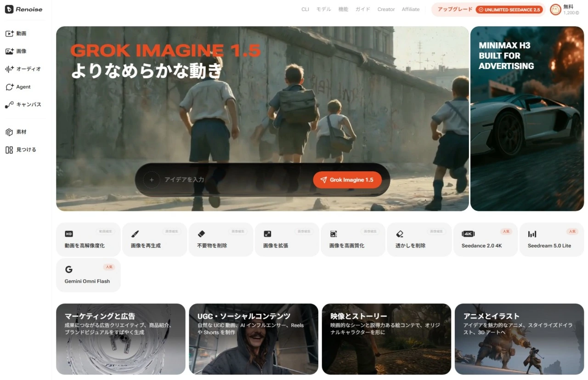Click the plus icon in the prompt bar
The height and width of the screenshot is (380, 588).
coord(152,180)
